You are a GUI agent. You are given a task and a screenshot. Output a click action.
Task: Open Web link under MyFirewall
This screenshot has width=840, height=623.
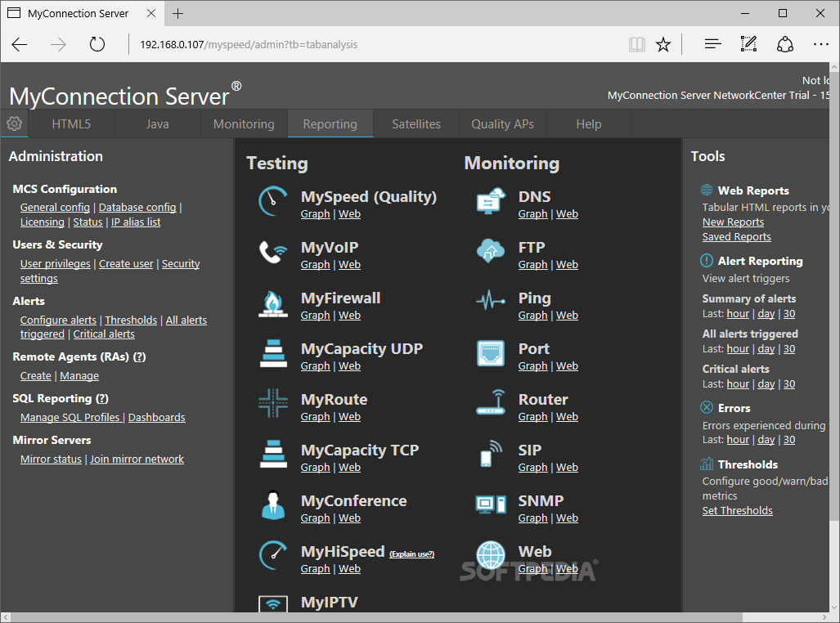point(350,315)
